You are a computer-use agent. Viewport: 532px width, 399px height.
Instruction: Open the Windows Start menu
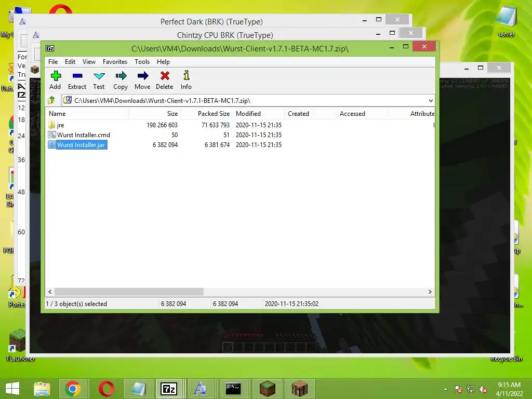point(12,389)
